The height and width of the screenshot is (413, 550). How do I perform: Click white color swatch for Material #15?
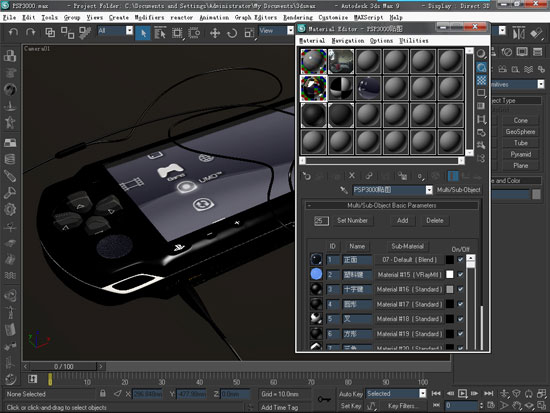coord(449,274)
